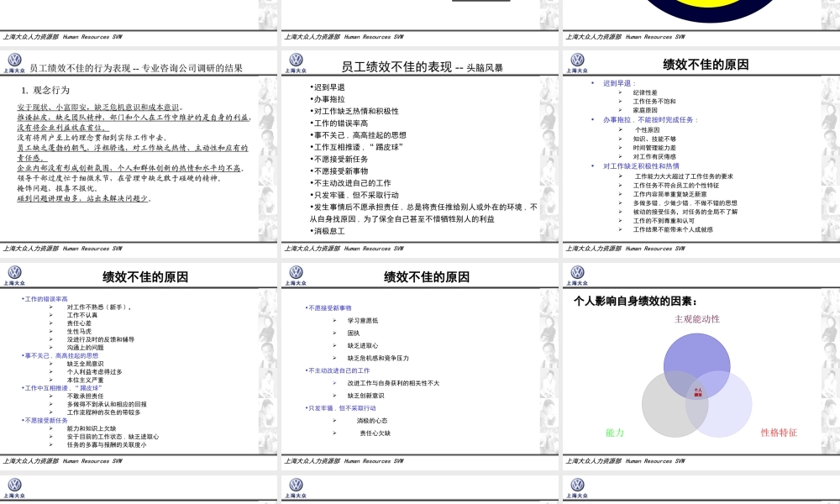
Task: Click the green 能力 label
Action: tap(615, 433)
